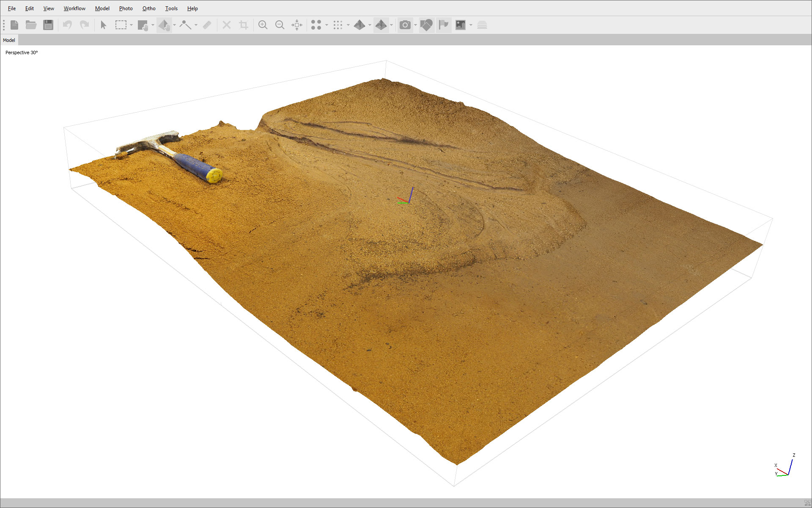Open a project with folder icon

pyautogui.click(x=31, y=25)
